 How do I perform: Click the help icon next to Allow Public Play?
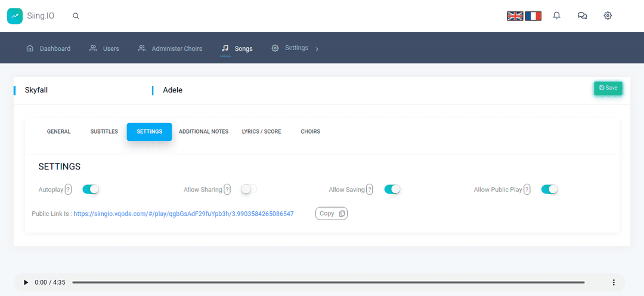tap(527, 190)
